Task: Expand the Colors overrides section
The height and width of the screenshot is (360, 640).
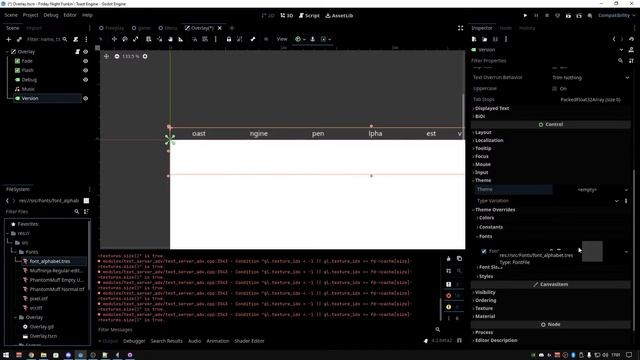Action: point(486,218)
